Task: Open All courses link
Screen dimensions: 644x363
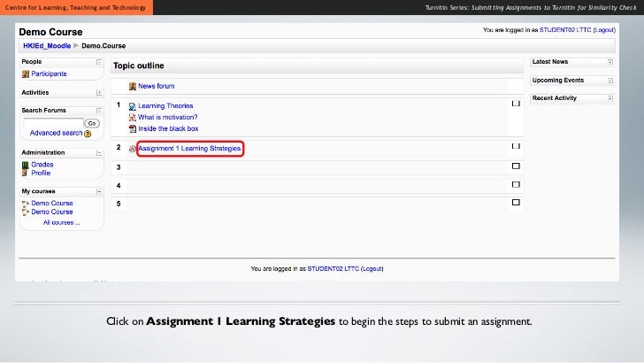Action: pos(61,223)
